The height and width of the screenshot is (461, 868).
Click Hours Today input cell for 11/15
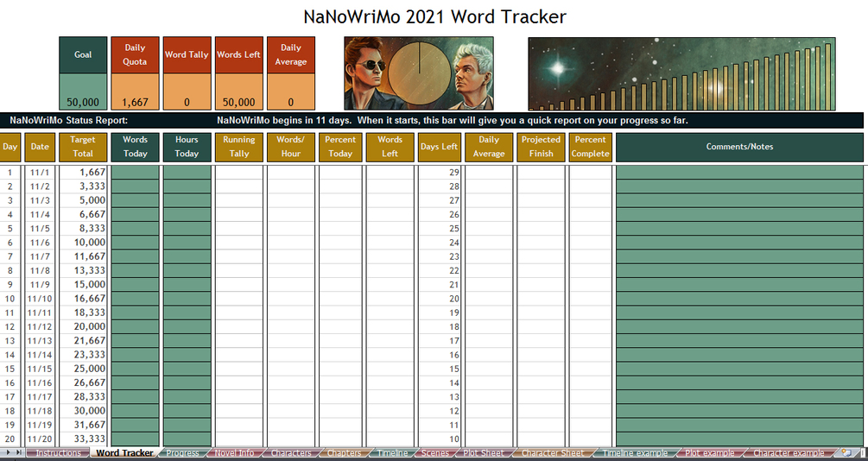click(187, 369)
